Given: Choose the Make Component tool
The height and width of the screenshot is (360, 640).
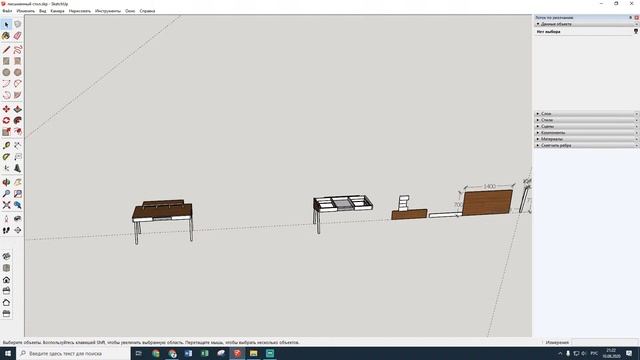Looking at the screenshot, I should click(18, 24).
